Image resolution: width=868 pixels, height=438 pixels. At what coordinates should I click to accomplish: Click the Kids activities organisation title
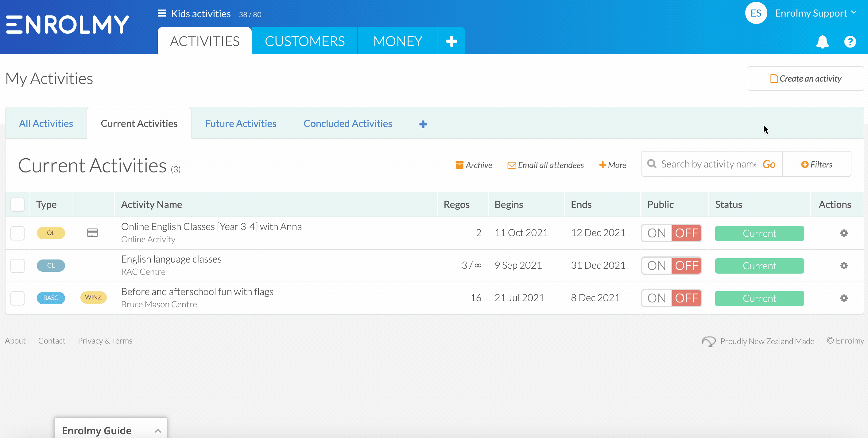[x=201, y=13]
